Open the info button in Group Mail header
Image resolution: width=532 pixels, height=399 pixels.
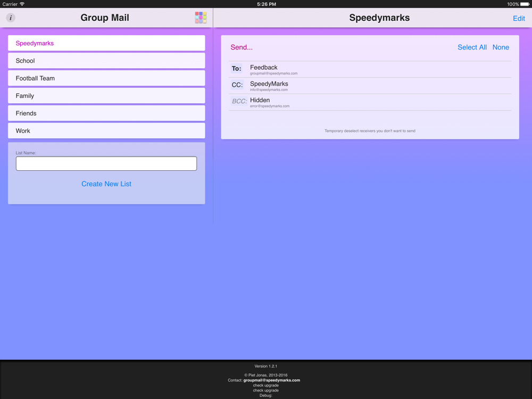click(x=11, y=18)
